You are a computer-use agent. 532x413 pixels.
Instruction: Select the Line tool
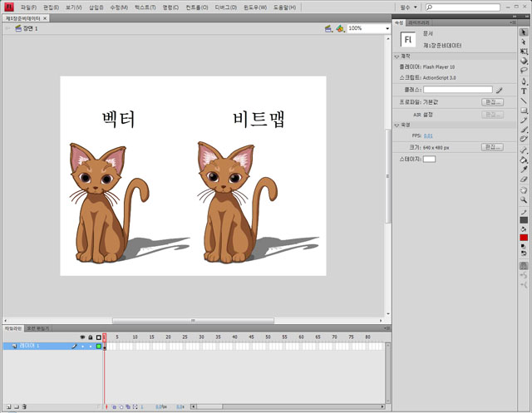pos(524,101)
